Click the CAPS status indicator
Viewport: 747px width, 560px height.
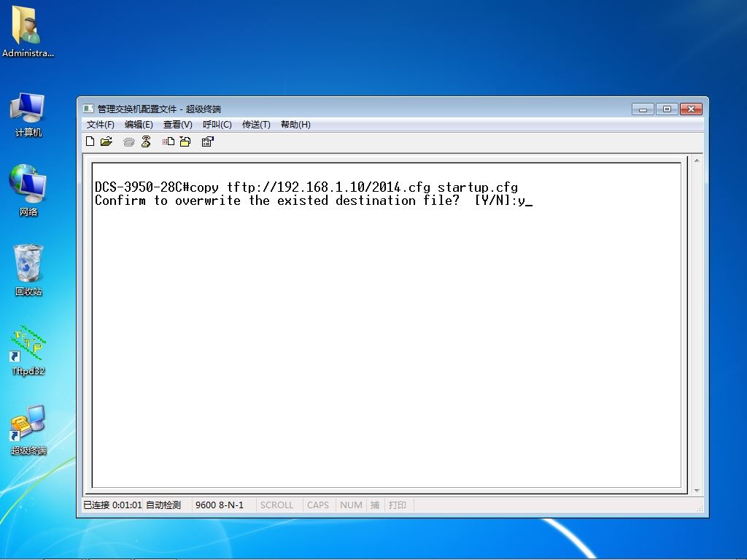[x=318, y=505]
